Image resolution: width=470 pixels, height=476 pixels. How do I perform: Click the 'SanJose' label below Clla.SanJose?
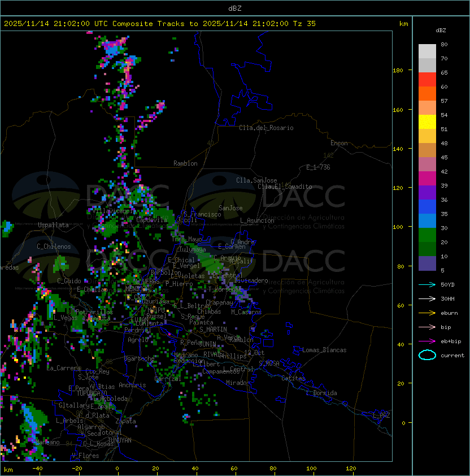(x=230, y=208)
